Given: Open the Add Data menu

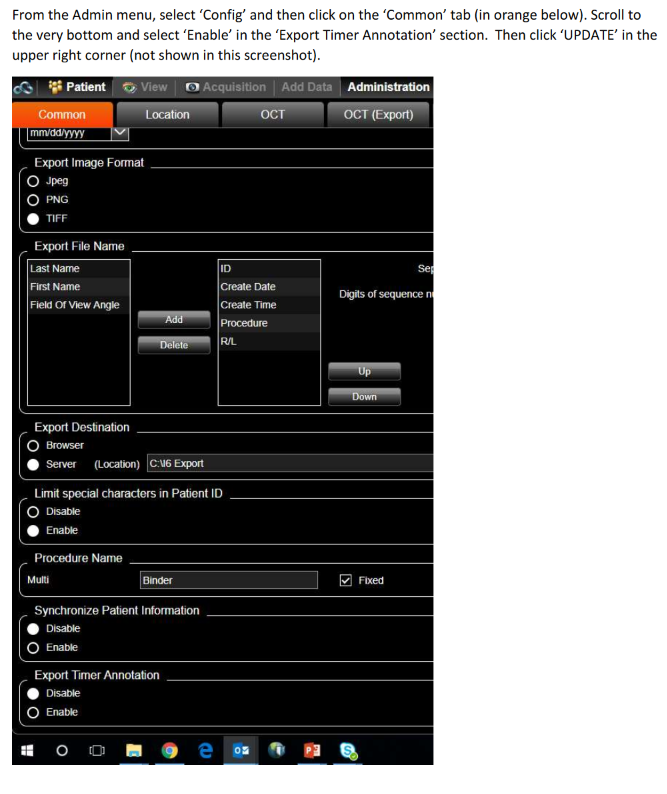Looking at the screenshot, I should pos(307,87).
